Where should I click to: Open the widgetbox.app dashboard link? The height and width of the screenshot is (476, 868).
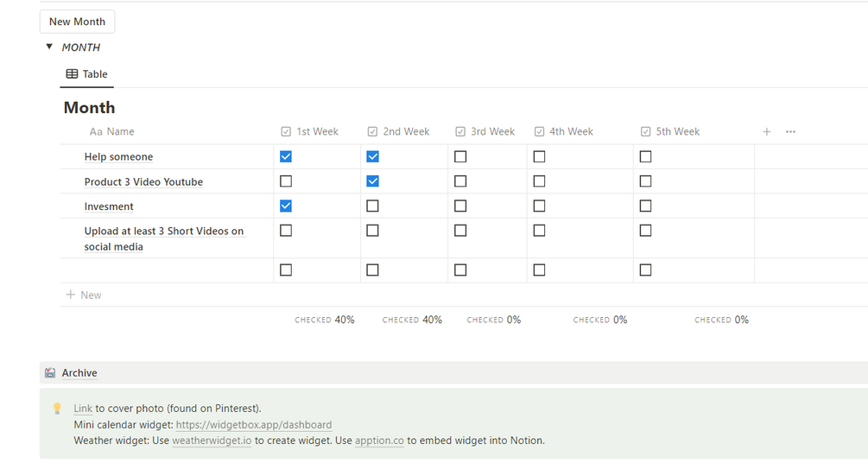[x=254, y=425]
